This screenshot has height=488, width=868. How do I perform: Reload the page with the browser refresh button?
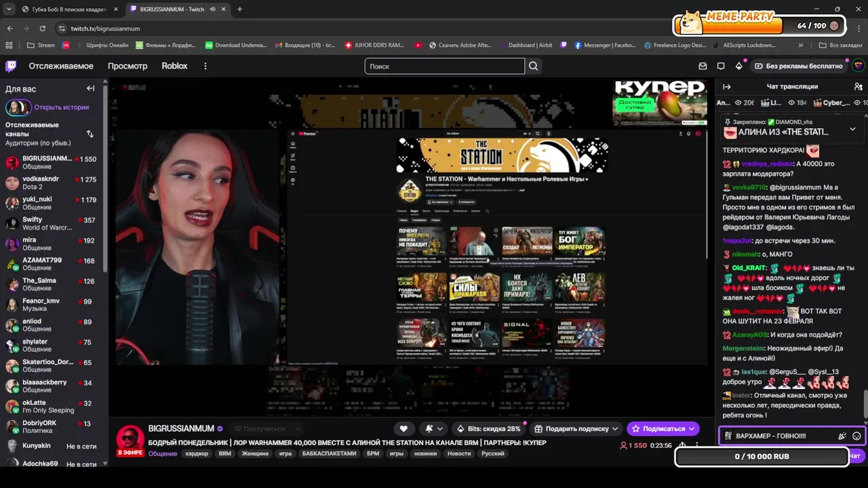point(42,28)
